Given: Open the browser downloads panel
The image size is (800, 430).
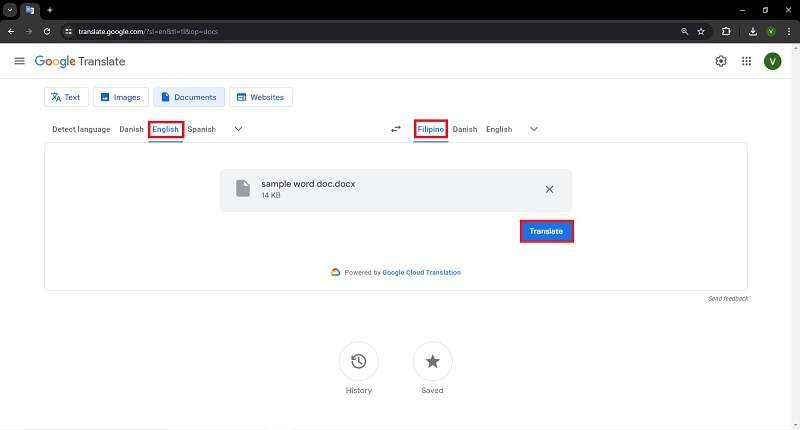Looking at the screenshot, I should (x=753, y=32).
